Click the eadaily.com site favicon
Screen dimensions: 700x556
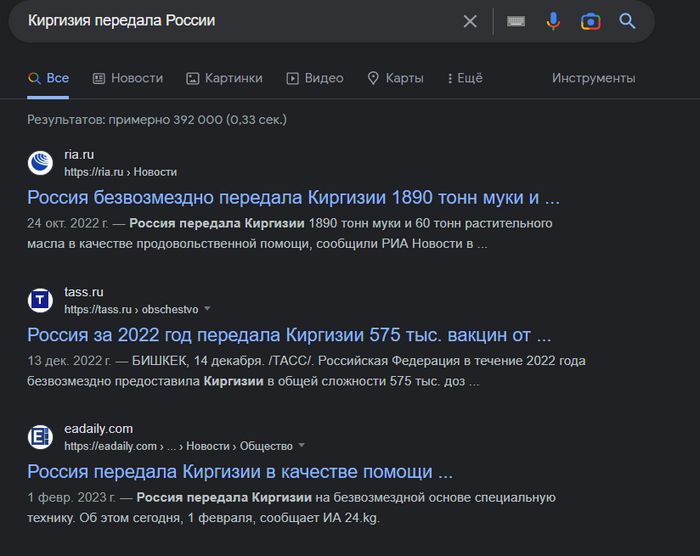click(40, 437)
